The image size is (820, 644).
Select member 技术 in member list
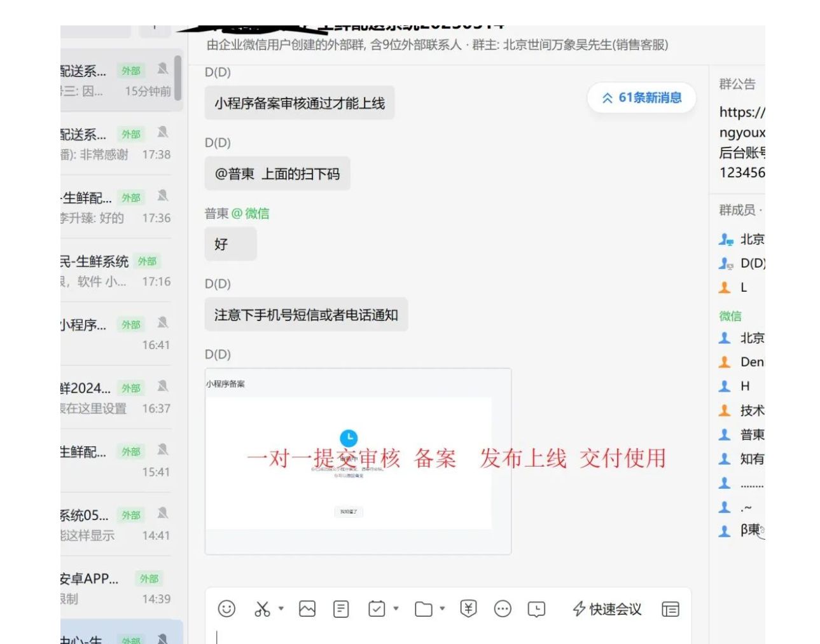pyautogui.click(x=741, y=411)
